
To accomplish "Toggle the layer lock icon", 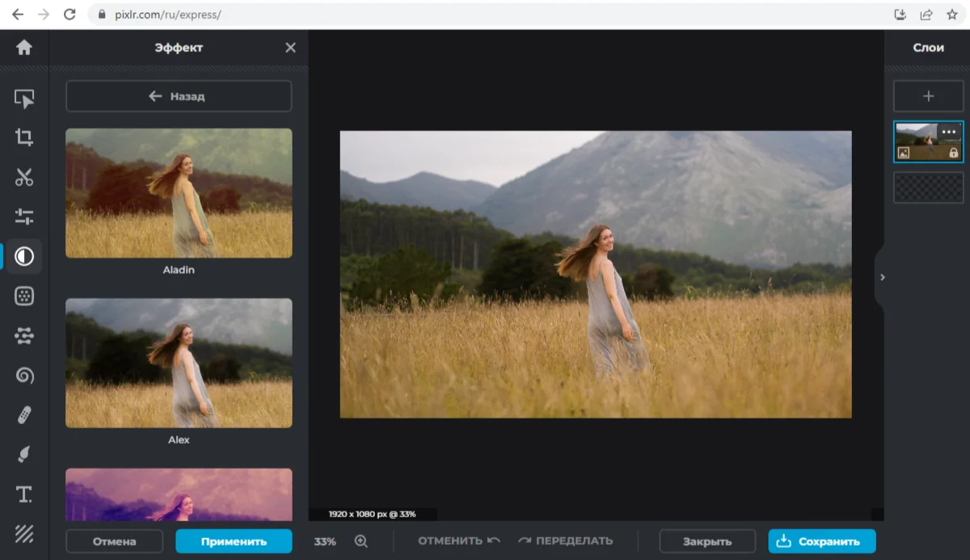I will 954,153.
